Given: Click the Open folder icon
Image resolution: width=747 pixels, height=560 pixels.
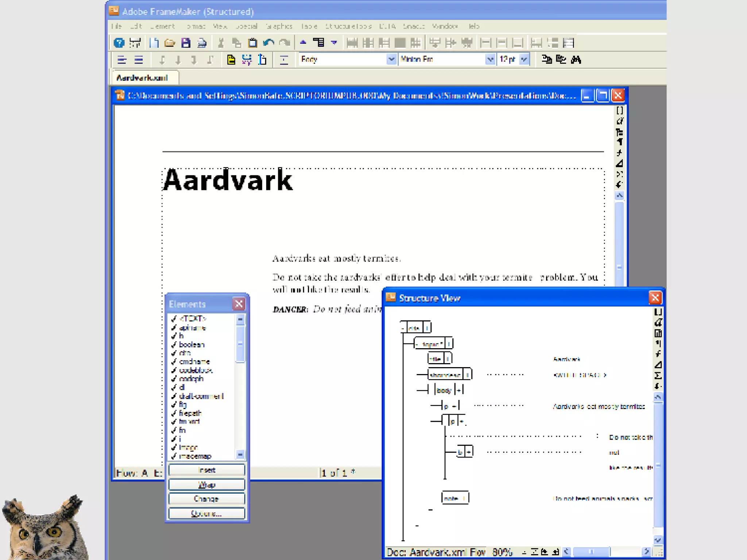Looking at the screenshot, I should tap(170, 43).
